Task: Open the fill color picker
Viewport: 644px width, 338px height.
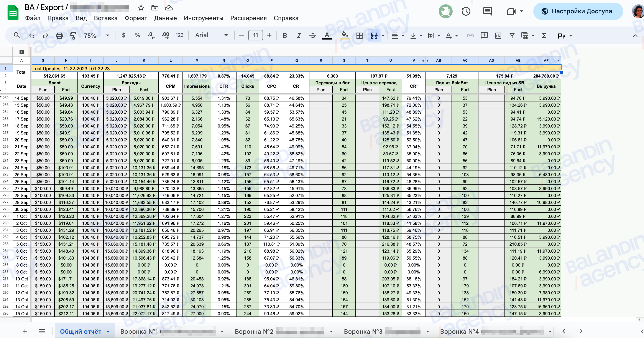Action: click(x=345, y=35)
